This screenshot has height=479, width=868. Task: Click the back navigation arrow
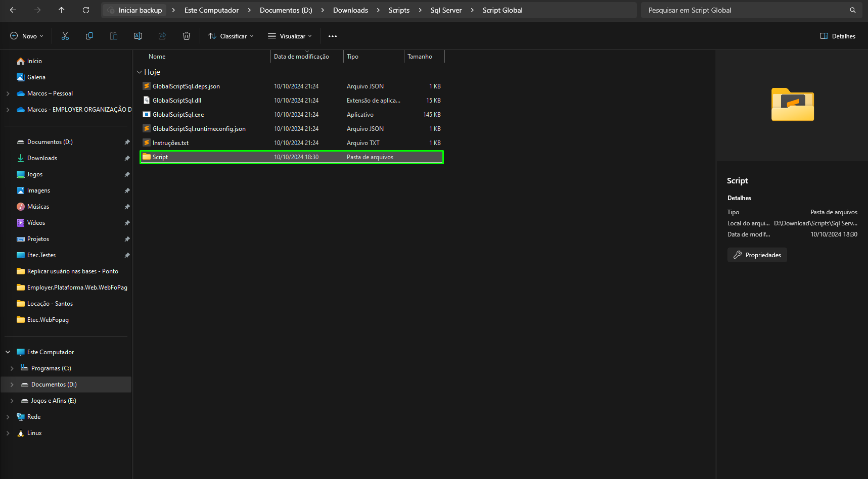(13, 10)
